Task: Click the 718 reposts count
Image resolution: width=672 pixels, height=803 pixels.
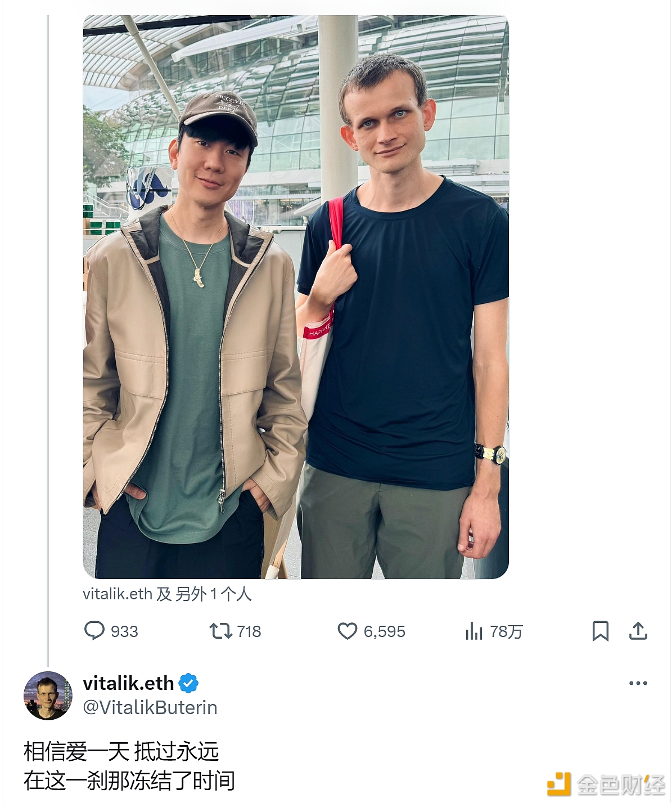Action: (x=249, y=631)
